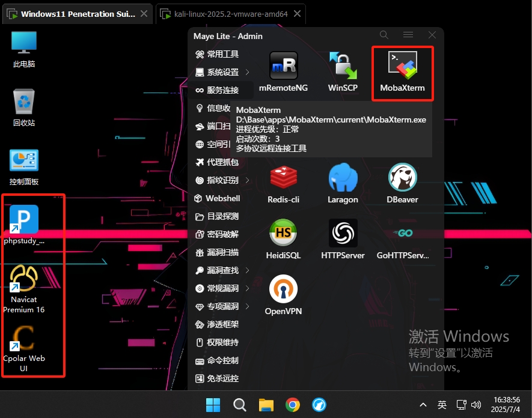
Task: Open Navicat Premium 16 shortcut
Action: [x=24, y=289]
